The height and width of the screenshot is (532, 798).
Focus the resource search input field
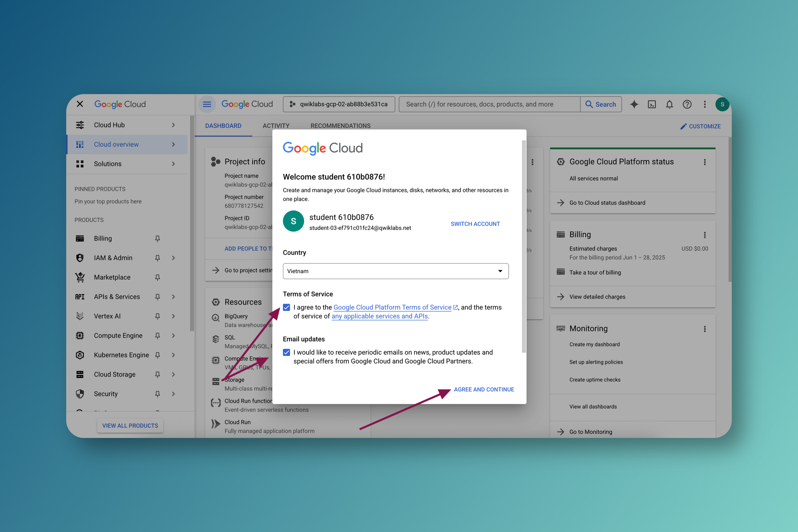tap(490, 104)
